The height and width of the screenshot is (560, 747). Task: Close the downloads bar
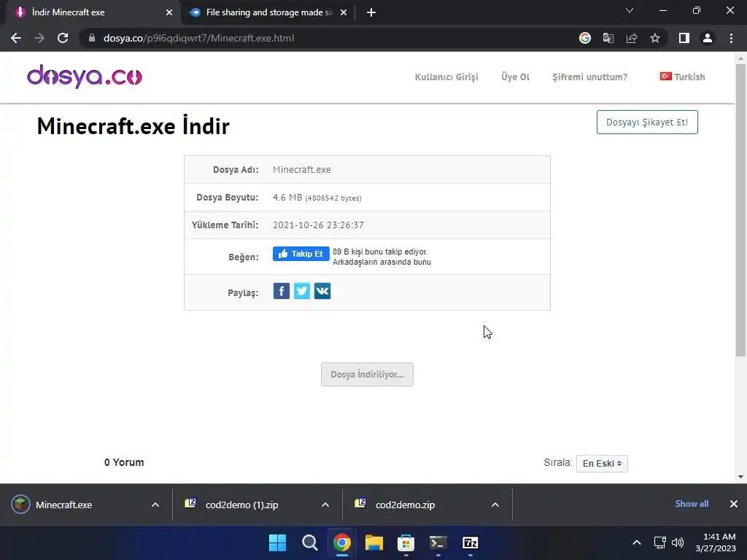tap(734, 504)
